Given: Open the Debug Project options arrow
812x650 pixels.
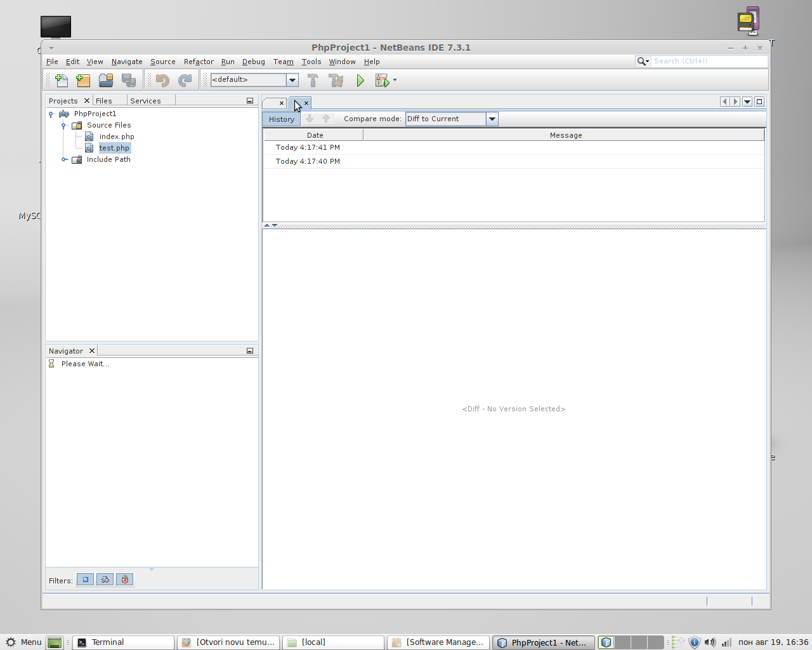Looking at the screenshot, I should click(x=395, y=80).
